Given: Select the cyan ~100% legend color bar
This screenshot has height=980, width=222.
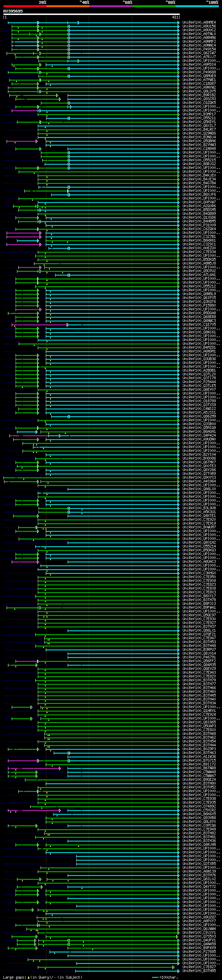Looking at the screenshot, I should coord(197,7).
